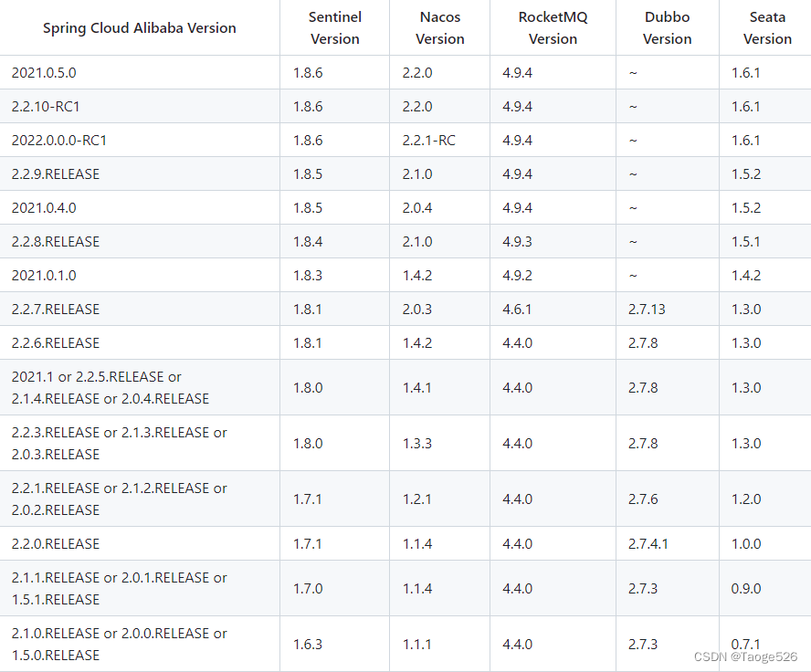Screen dimensions: 811x672
Task: Select Seata 1.5.2 in the 2.2.9.RELEASE row
Action: [746, 174]
